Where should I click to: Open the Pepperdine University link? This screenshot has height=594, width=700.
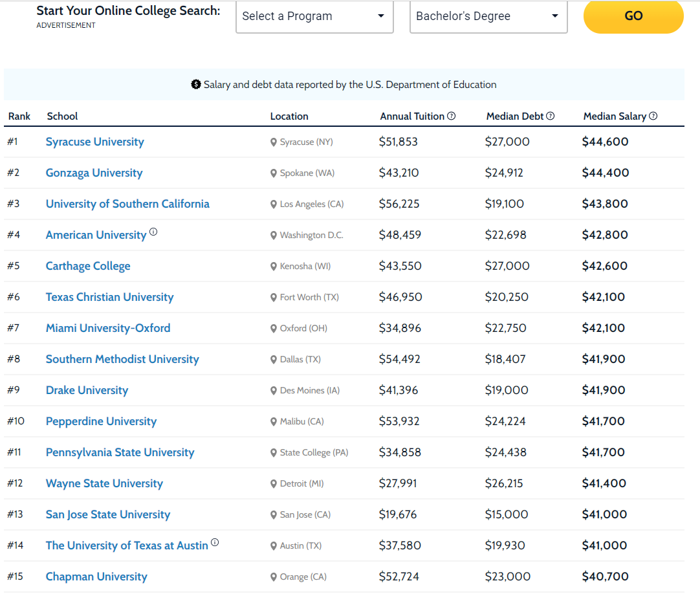coord(102,421)
